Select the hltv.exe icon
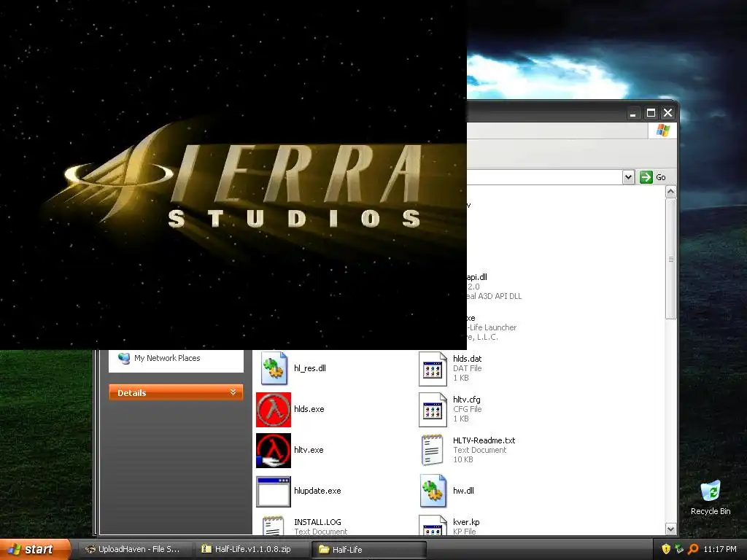The width and height of the screenshot is (747, 560). point(274,451)
